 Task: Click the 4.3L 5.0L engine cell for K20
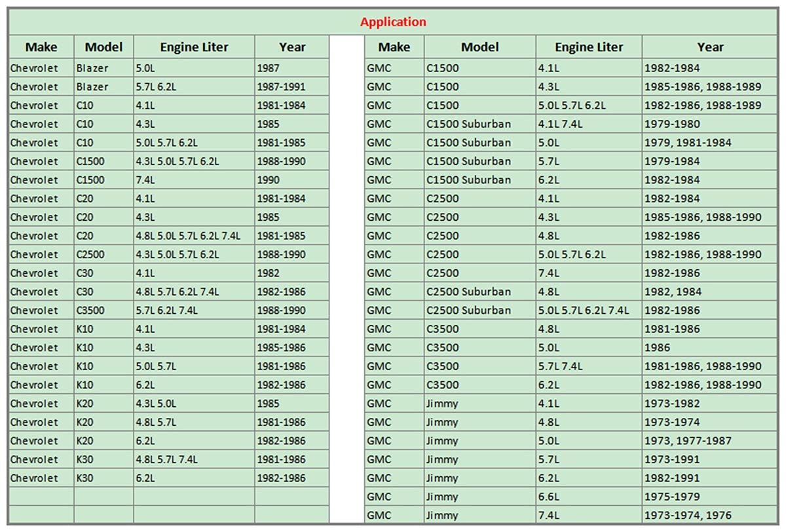click(194, 404)
